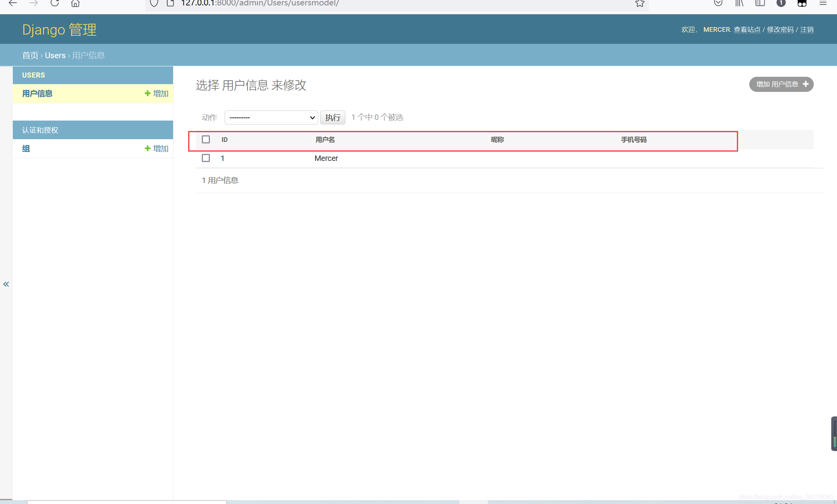Click the browser forward arrow
The image size is (837, 504).
coord(34,3)
